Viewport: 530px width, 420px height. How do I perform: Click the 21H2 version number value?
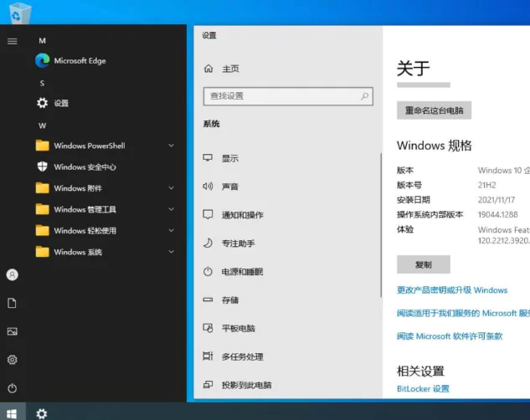tap(486, 185)
